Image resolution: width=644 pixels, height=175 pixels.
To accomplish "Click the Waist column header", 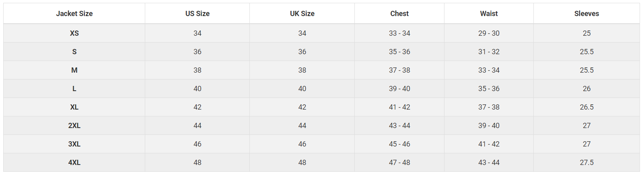I will tap(489, 14).
